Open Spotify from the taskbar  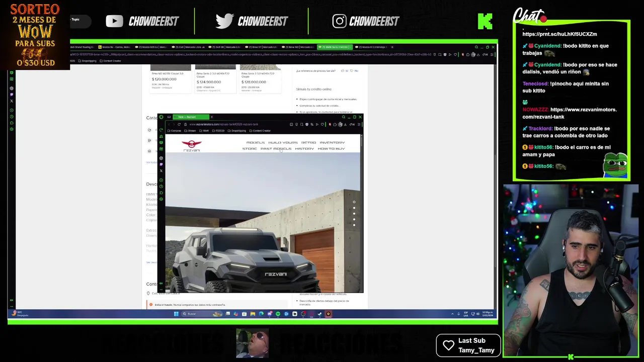click(x=278, y=314)
